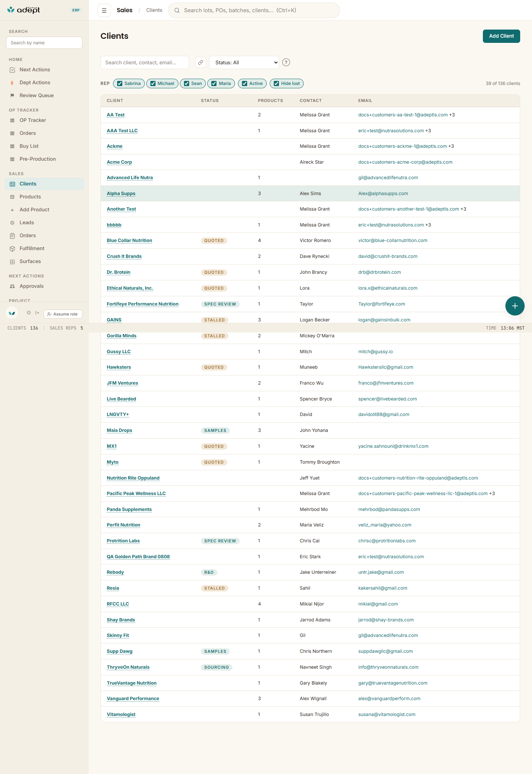Click the copy link icon beside client search
Image resolution: width=532 pixels, height=774 pixels.
point(201,62)
